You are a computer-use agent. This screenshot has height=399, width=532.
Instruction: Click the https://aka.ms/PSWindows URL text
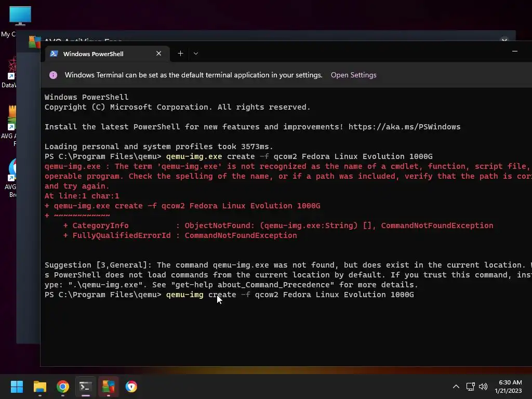[404, 127]
